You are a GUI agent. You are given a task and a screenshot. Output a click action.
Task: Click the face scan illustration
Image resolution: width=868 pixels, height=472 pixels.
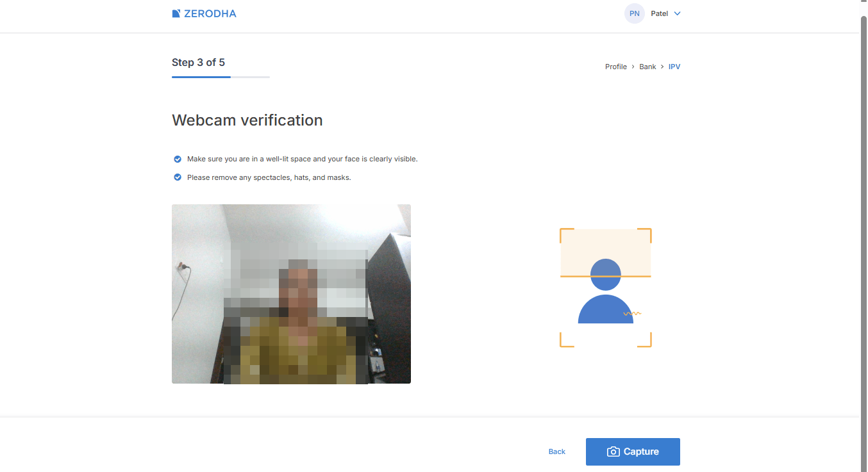click(x=606, y=288)
